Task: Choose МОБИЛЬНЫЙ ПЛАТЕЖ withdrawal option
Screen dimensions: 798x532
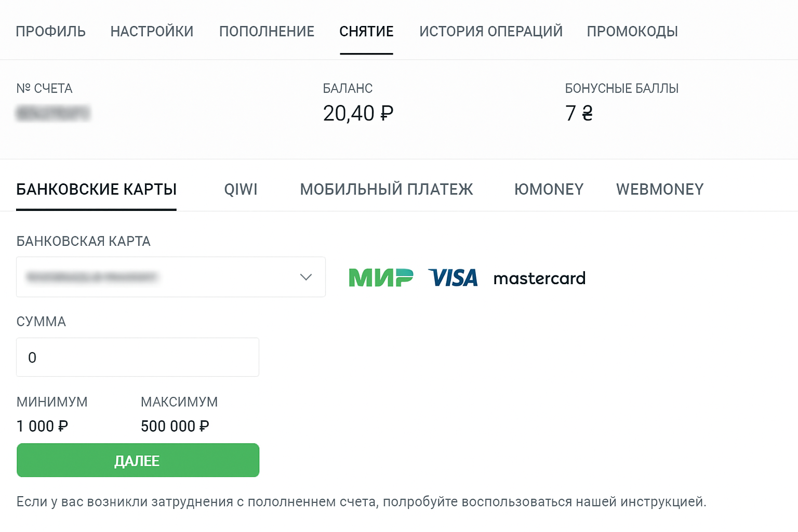Action: (x=387, y=189)
